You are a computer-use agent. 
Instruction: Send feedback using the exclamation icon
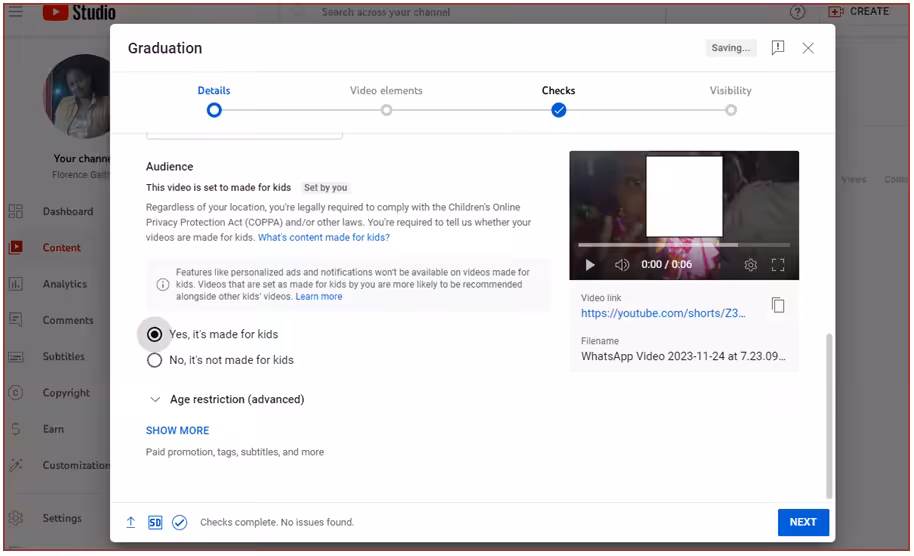coord(778,48)
